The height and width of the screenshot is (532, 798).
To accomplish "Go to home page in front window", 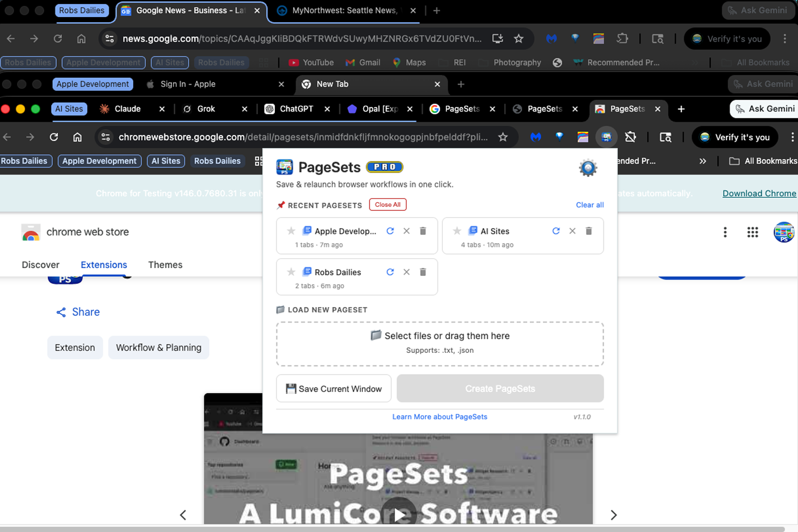I will click(77, 137).
